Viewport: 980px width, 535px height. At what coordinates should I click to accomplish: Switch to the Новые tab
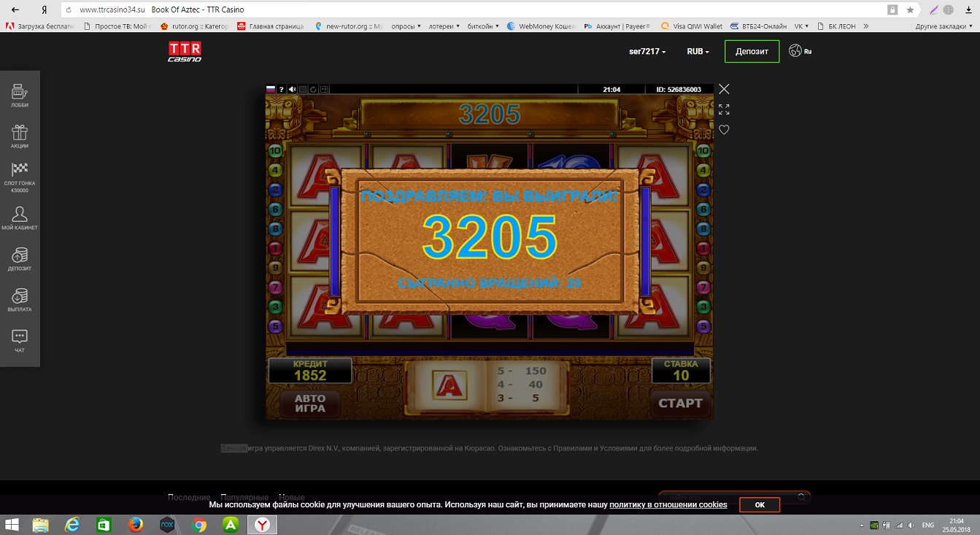(292, 497)
